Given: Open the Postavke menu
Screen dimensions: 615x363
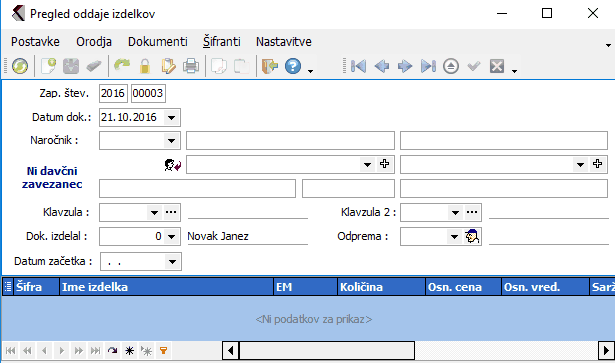Looking at the screenshot, I should 35,42.
